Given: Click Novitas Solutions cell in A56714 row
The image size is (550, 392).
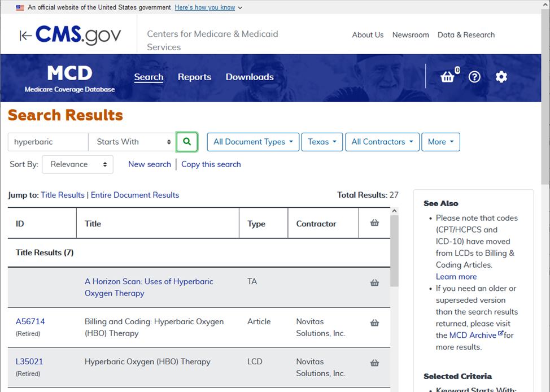Looking at the screenshot, I should 321,327.
